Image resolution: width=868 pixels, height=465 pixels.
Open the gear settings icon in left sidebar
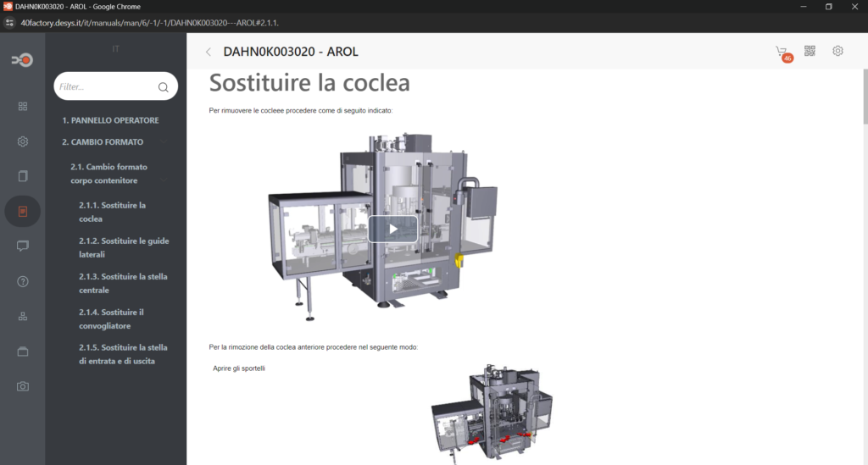(23, 141)
